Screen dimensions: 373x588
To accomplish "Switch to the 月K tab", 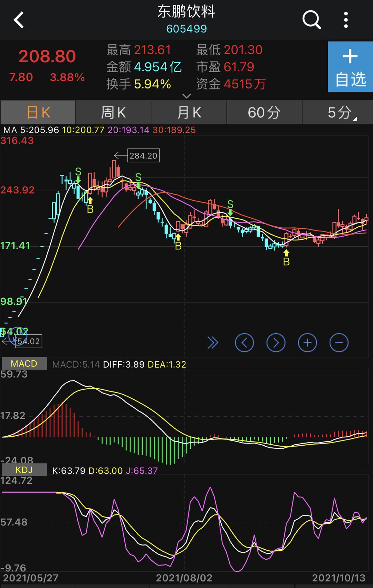I will (x=189, y=113).
